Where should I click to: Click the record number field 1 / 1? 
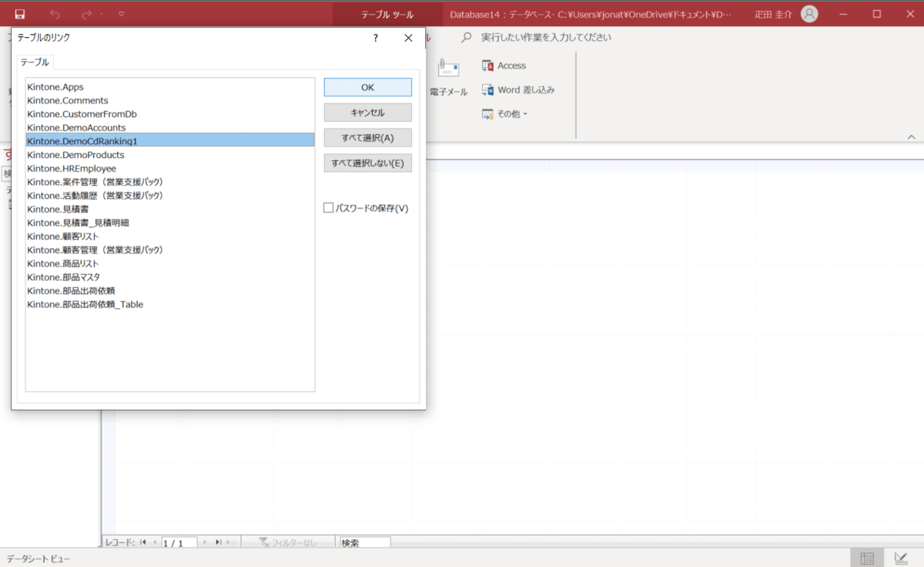coord(179,543)
